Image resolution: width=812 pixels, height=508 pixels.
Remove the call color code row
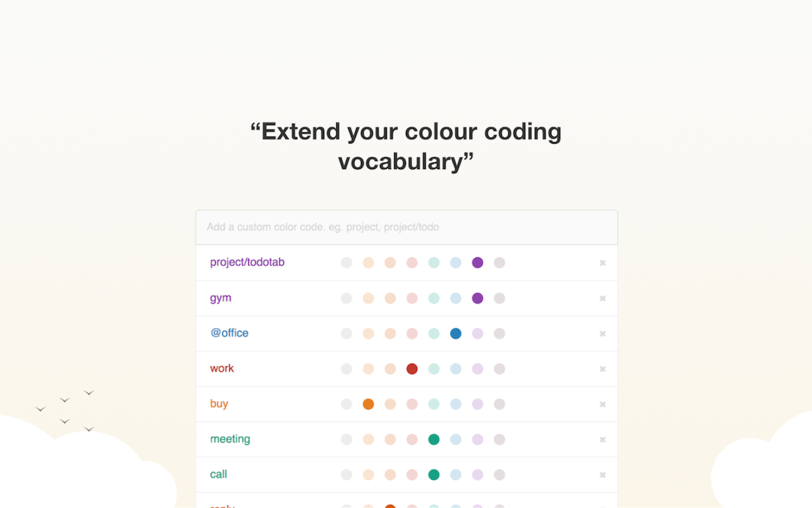pyautogui.click(x=603, y=475)
